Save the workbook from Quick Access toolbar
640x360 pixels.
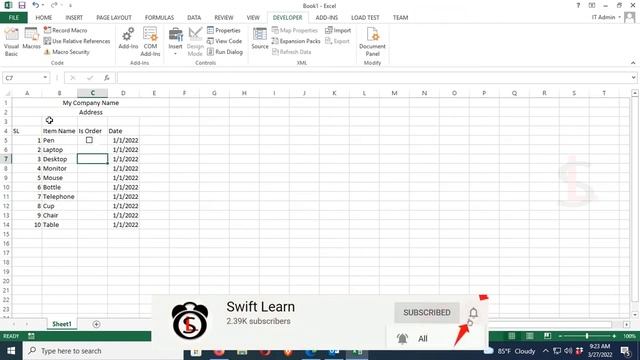22,5
